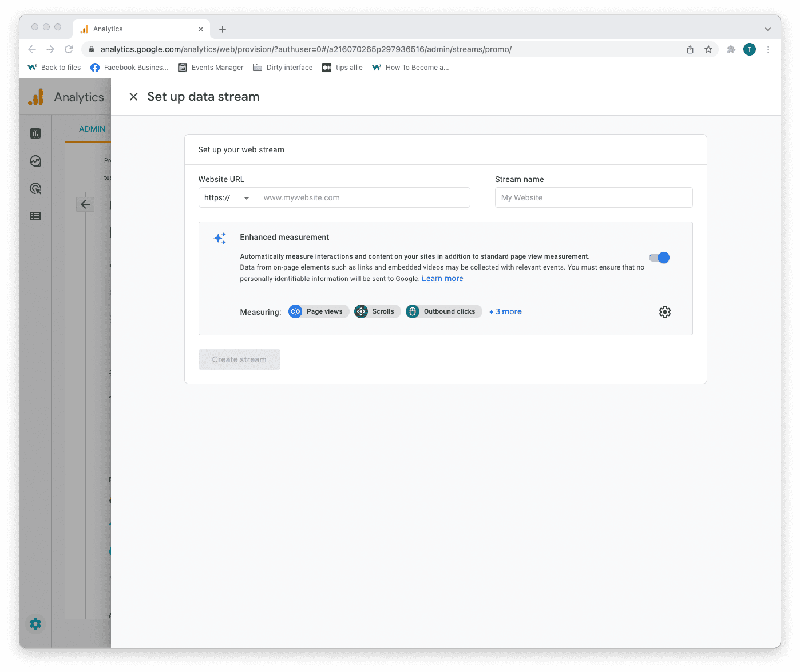
Task: Click the Outbound clicks measurement badge
Action: click(443, 311)
